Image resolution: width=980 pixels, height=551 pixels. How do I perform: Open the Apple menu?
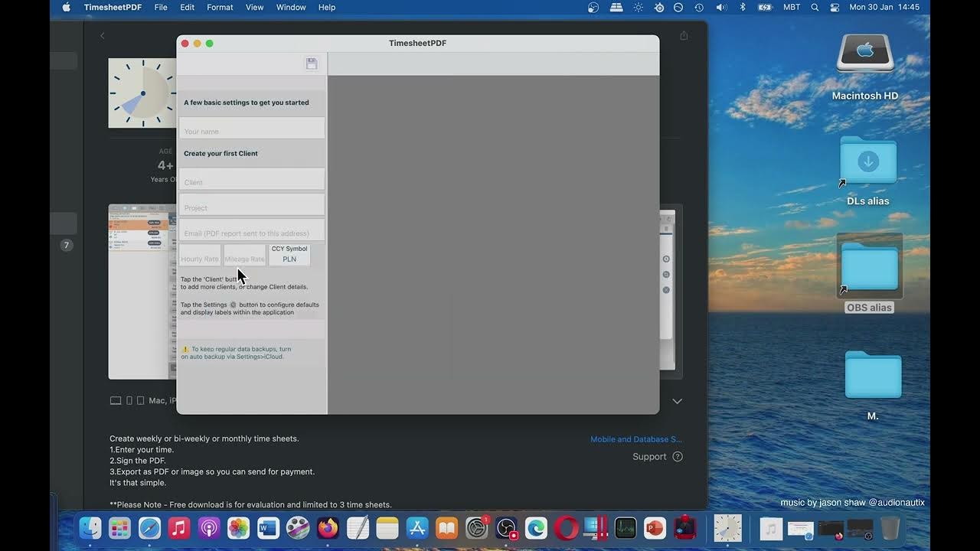[x=66, y=7]
